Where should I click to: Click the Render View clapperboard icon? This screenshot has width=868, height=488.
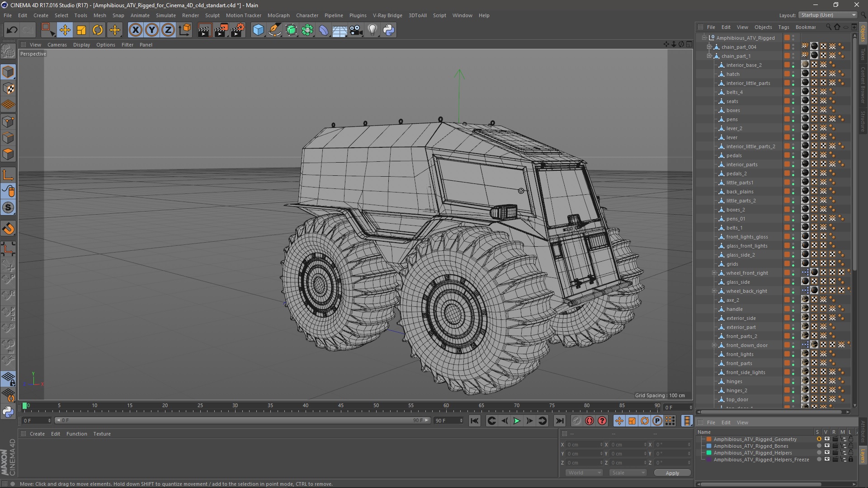click(204, 30)
